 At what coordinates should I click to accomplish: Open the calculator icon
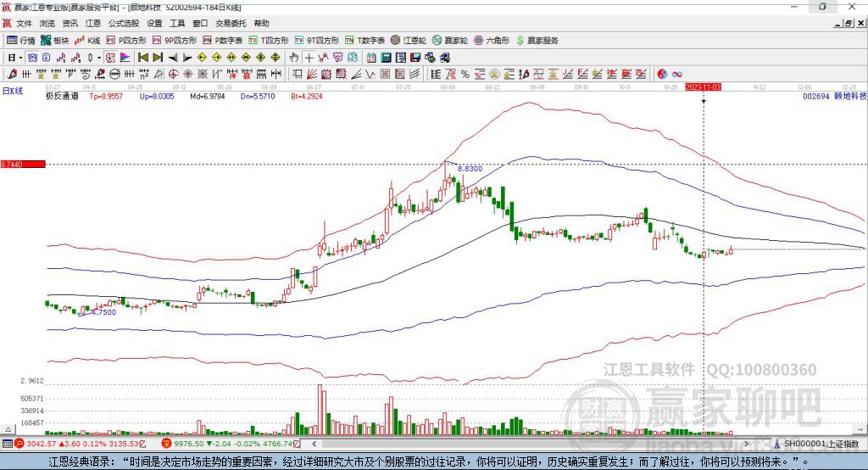tap(387, 58)
